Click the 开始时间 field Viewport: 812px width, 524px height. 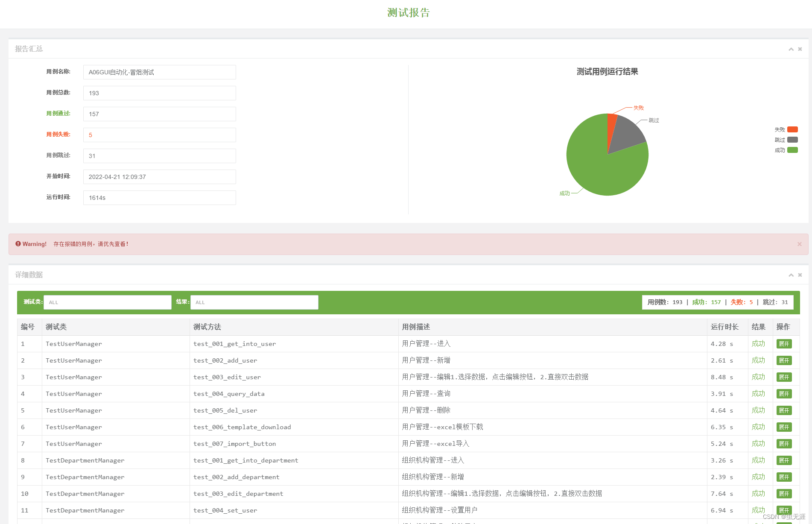coord(160,177)
